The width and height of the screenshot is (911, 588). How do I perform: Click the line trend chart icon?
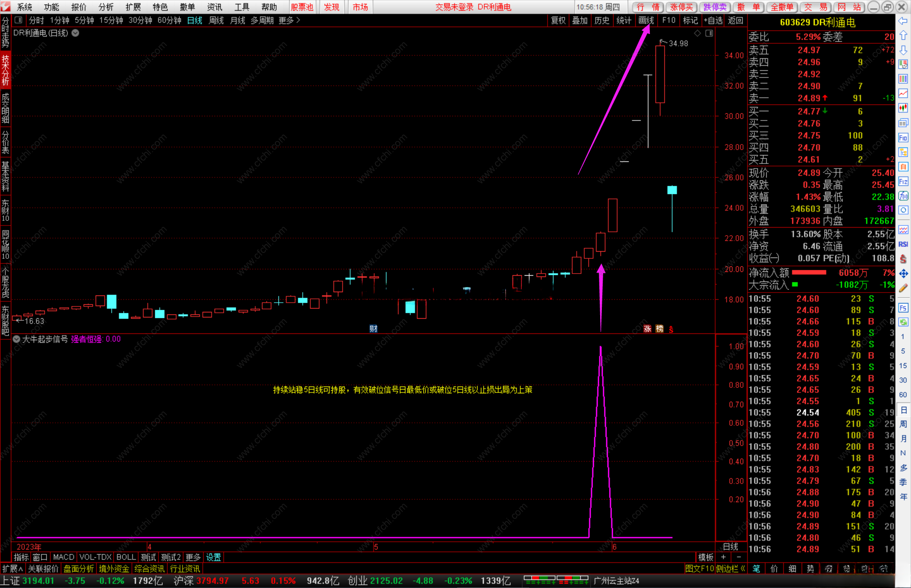903,93
